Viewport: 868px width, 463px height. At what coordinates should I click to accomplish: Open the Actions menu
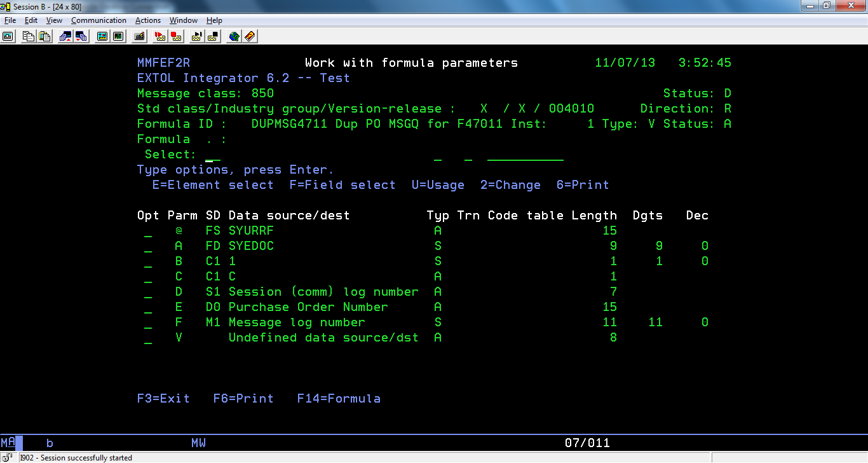click(148, 20)
